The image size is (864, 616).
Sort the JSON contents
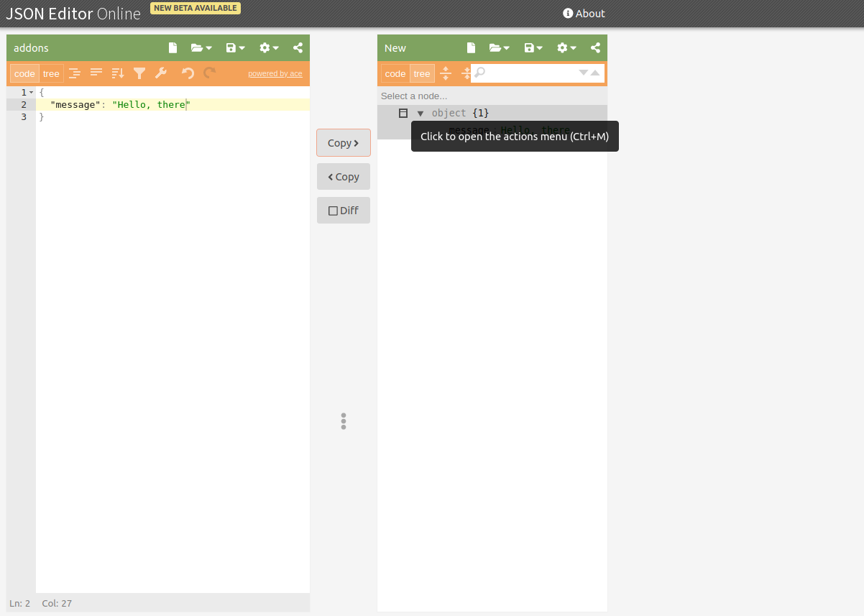pyautogui.click(x=117, y=73)
